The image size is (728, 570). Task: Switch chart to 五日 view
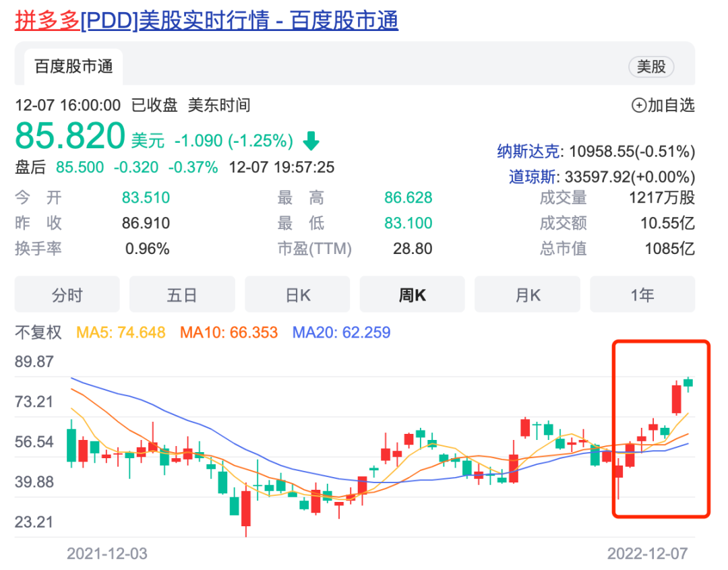tap(182, 294)
